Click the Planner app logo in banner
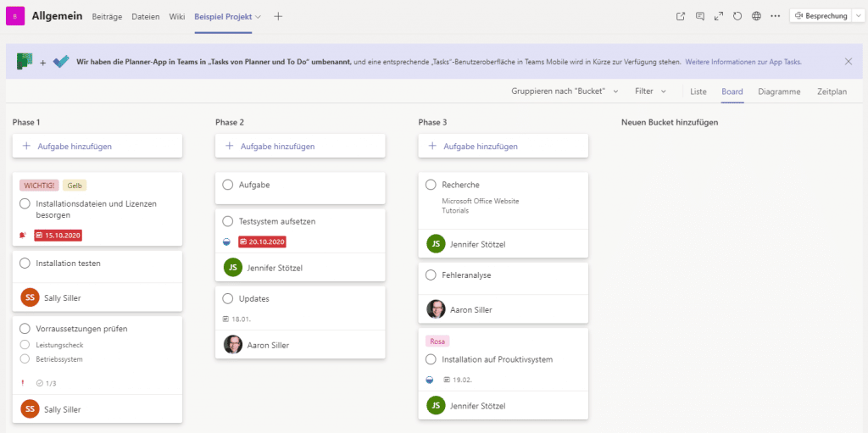The height and width of the screenshot is (433, 868). coord(25,62)
